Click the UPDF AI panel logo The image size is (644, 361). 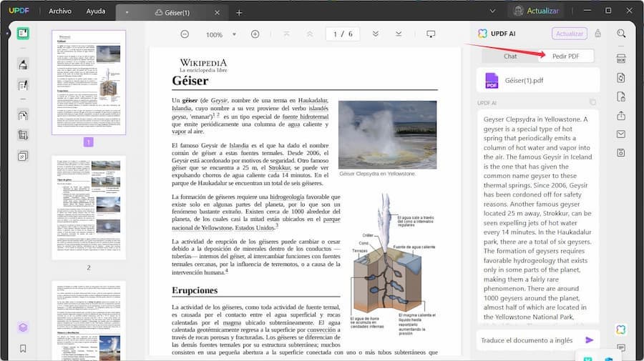pos(482,34)
